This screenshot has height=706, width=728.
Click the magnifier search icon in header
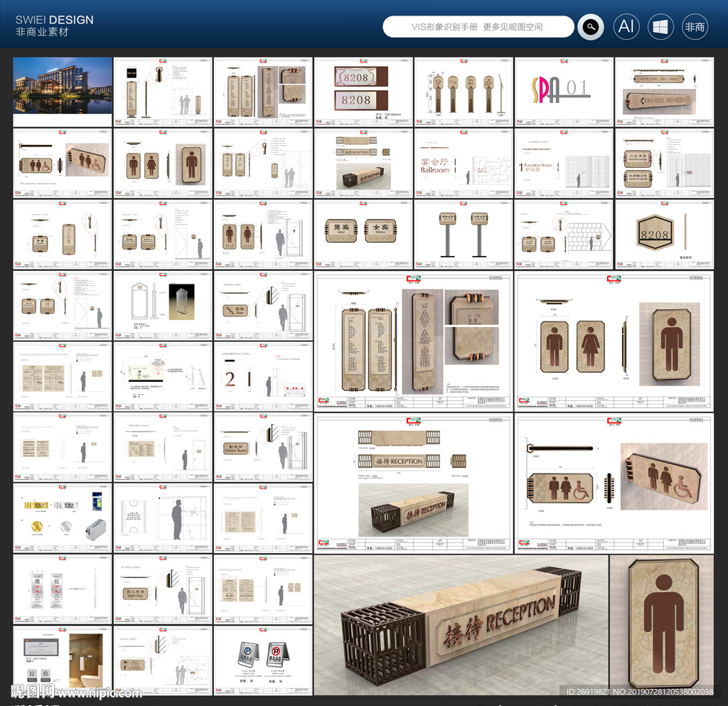pos(591,27)
